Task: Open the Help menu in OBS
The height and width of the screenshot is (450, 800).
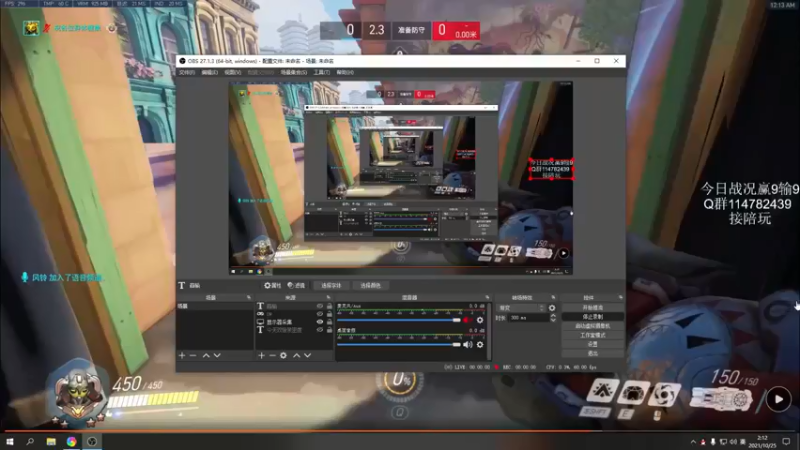Action: coord(345,72)
